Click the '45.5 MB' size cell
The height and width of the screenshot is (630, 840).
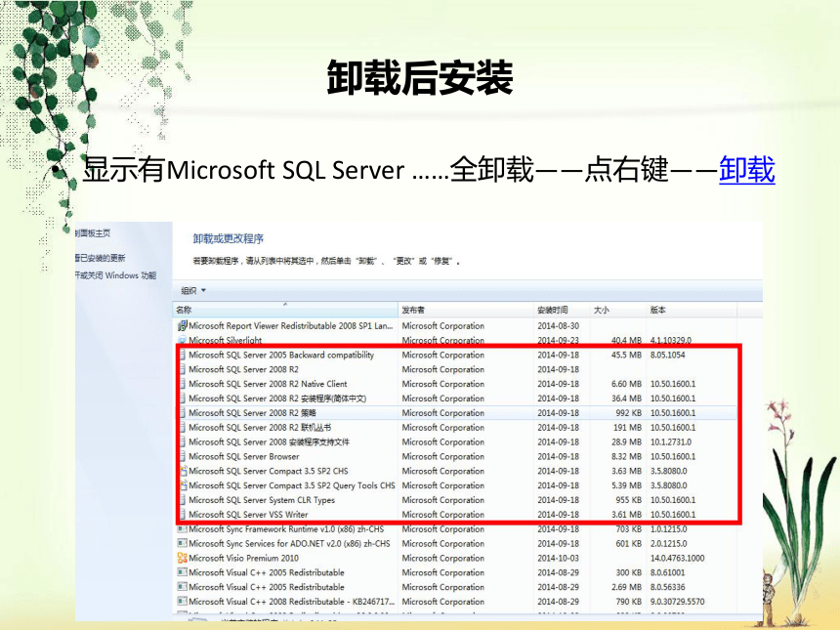click(626, 355)
